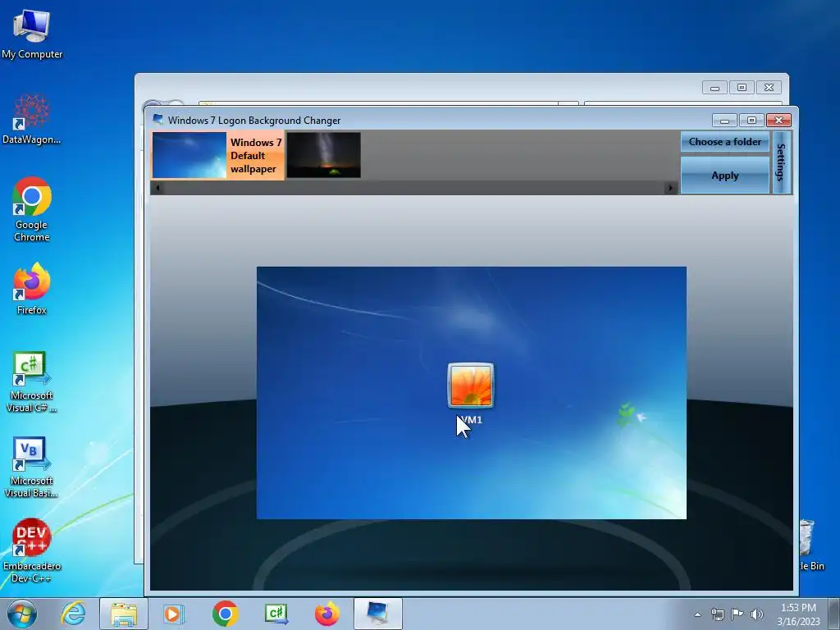The image size is (840, 630).
Task: Launch Google Chrome from desktop shortcut
Action: pos(32,209)
